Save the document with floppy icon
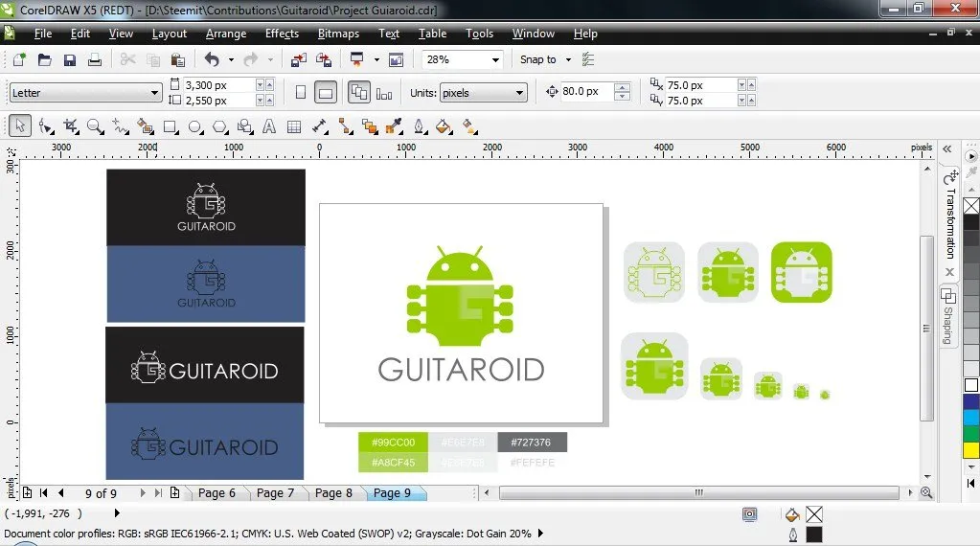980x546 pixels. point(69,59)
